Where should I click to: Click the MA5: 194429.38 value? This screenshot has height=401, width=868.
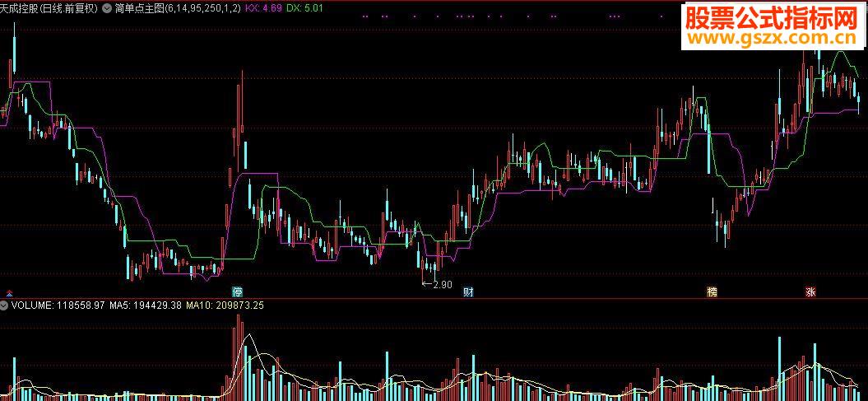[x=146, y=305]
